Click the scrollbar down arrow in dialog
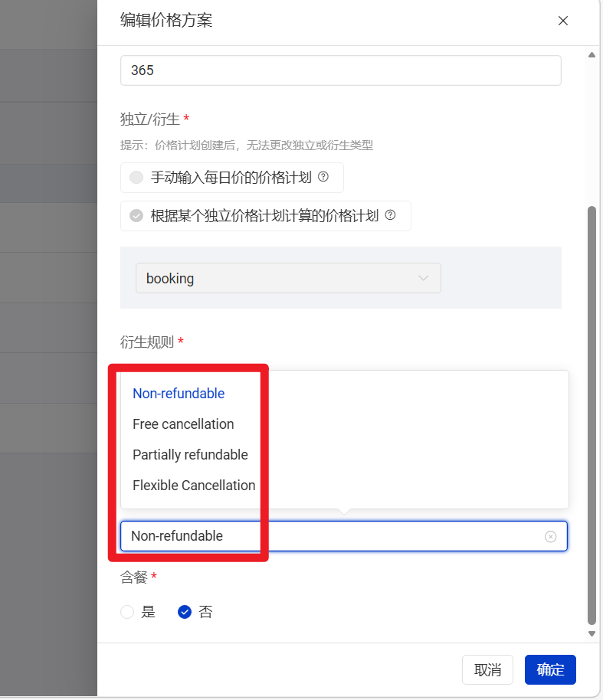The image size is (603, 700). pos(592,634)
